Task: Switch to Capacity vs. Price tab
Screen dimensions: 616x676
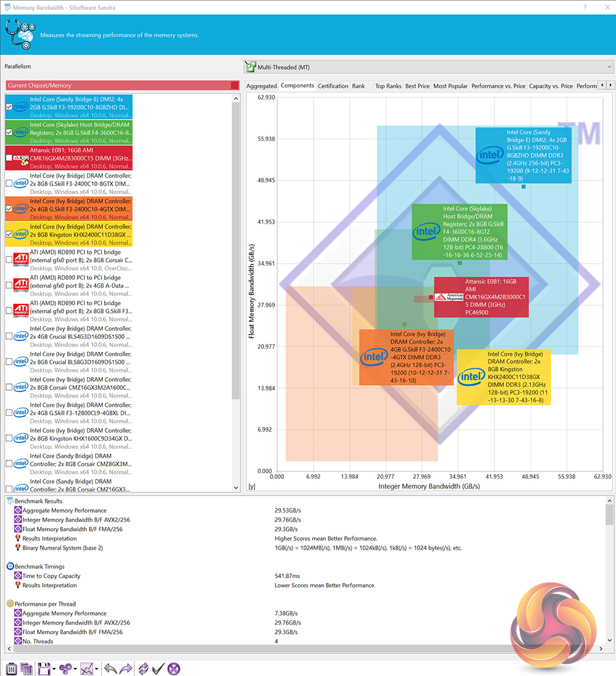Action: (551, 86)
